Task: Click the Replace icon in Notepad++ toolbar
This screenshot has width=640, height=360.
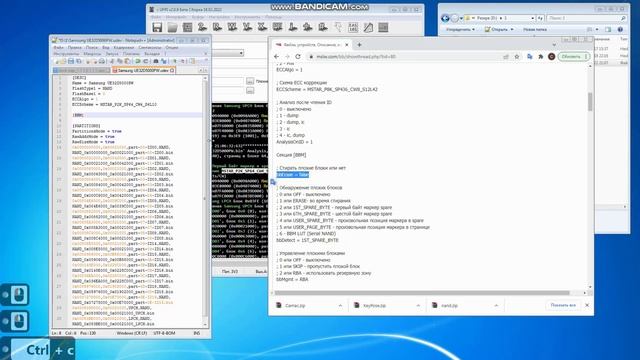Action: (x=164, y=61)
